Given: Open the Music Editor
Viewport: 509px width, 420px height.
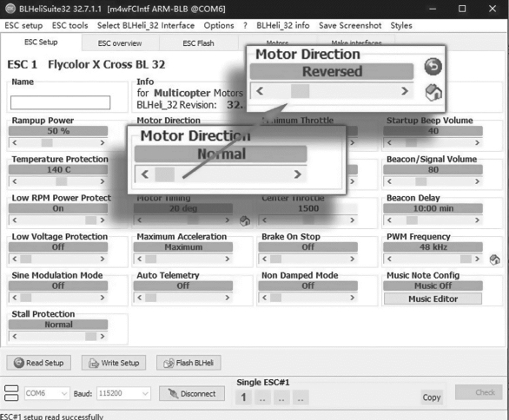Looking at the screenshot, I should pos(433,299).
